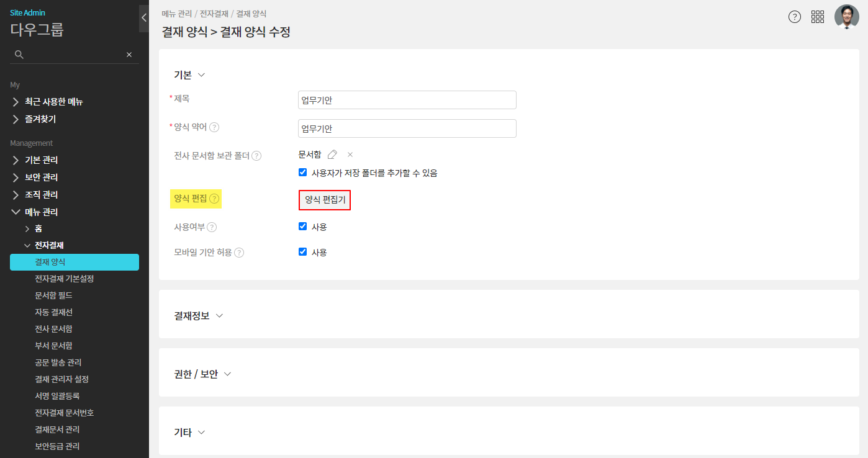
Task: Remove 문서함 folder with the X icon
Action: coord(350,155)
